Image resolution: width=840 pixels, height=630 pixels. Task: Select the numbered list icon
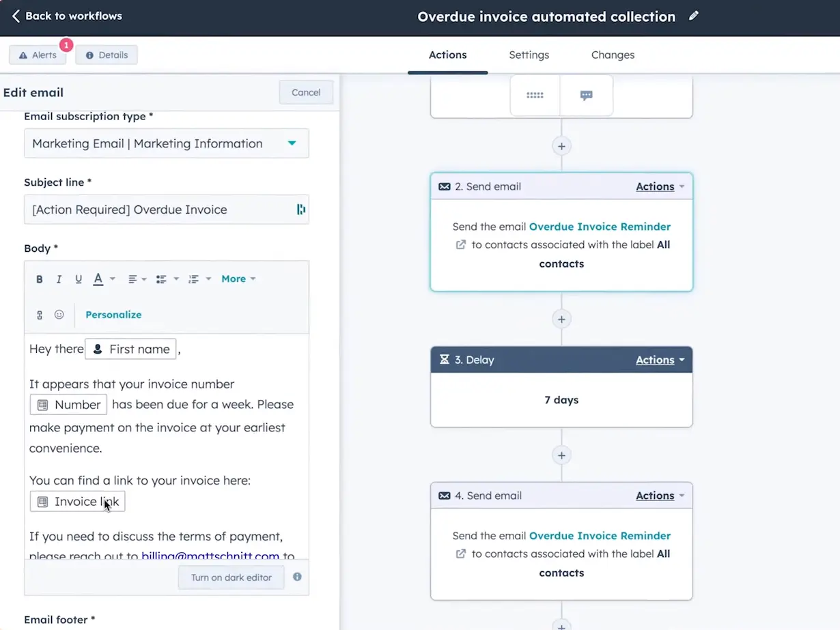(195, 278)
